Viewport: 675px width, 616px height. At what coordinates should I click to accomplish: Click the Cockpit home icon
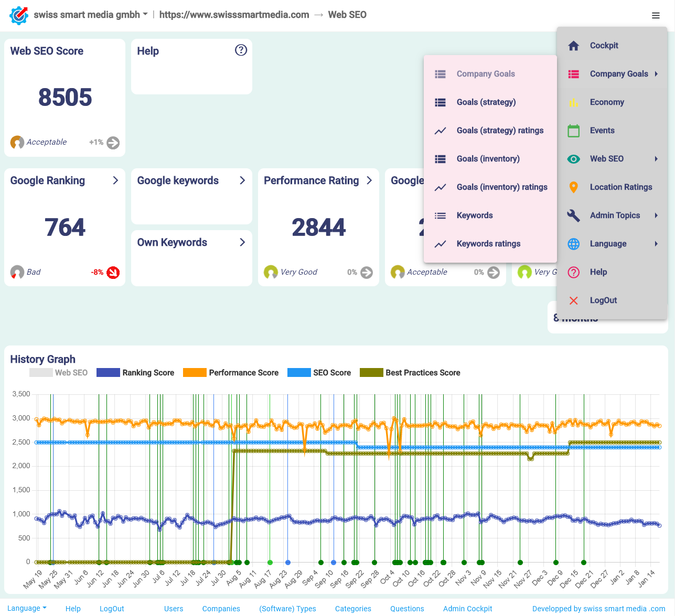click(x=574, y=46)
